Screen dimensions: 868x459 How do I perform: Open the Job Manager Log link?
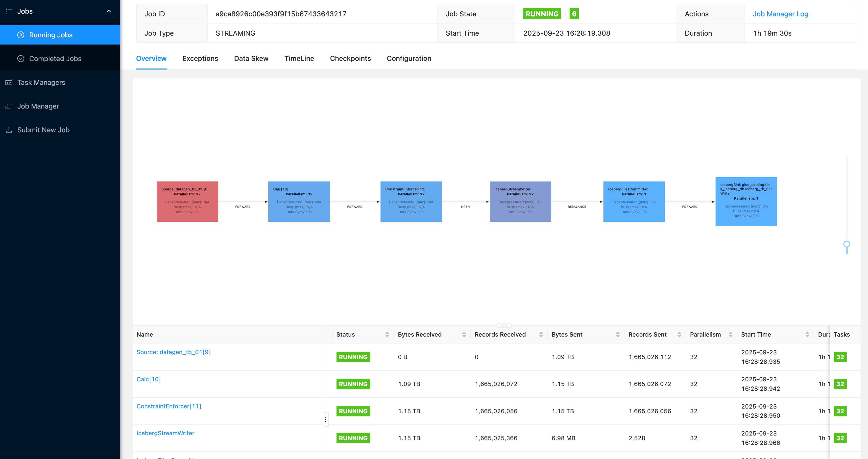[780, 14]
